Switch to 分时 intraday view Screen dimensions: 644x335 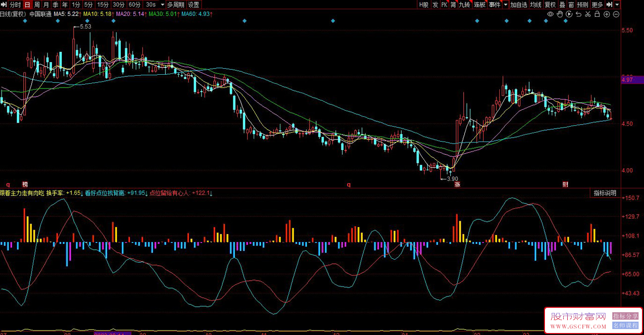pyautogui.click(x=15, y=4)
